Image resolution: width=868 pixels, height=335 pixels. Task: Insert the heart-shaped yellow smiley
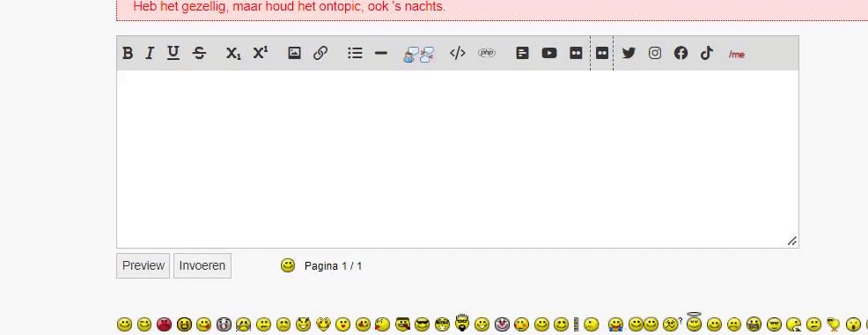tap(323, 324)
